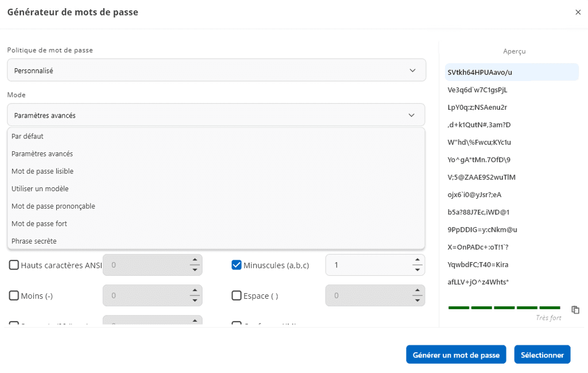Enable the Moins (-) checkbox
The height and width of the screenshot is (373, 588).
pos(14,295)
